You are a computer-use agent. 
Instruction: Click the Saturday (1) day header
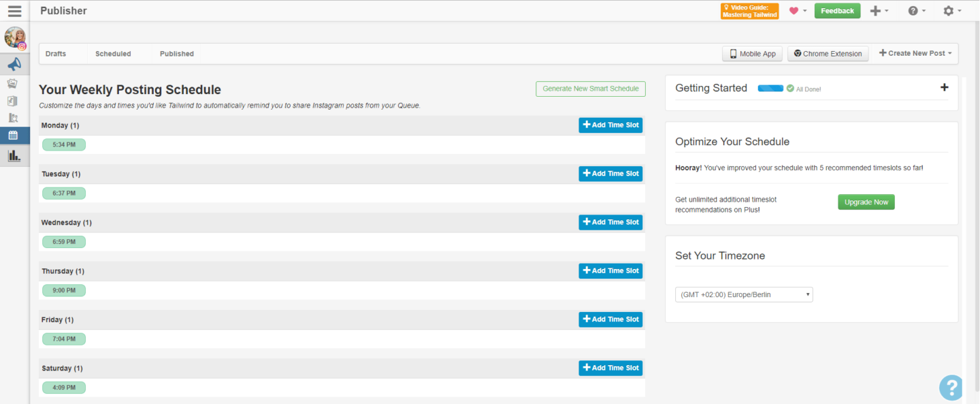[x=62, y=369]
